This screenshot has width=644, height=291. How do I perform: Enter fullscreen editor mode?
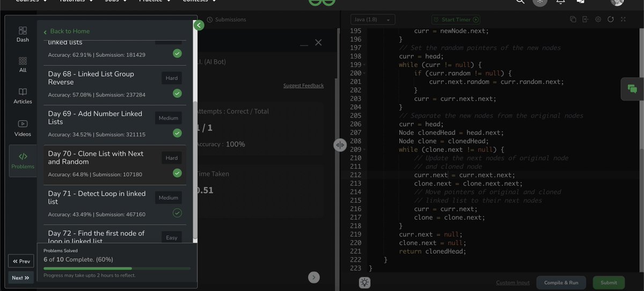click(x=623, y=19)
